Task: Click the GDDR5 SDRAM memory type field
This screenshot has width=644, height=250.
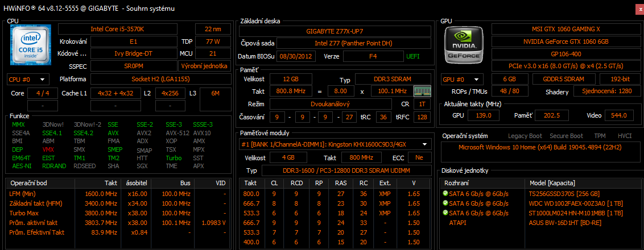Action: click(x=564, y=79)
